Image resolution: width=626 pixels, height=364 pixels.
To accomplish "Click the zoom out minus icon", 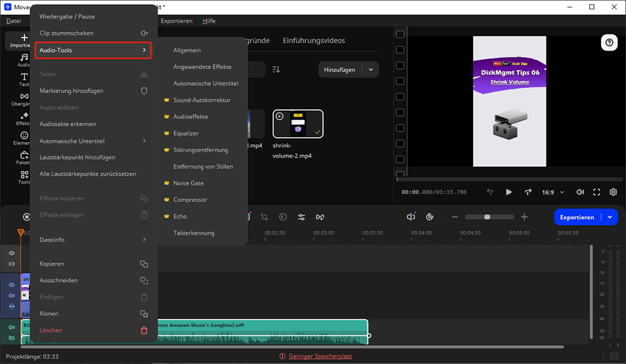I will tap(454, 217).
